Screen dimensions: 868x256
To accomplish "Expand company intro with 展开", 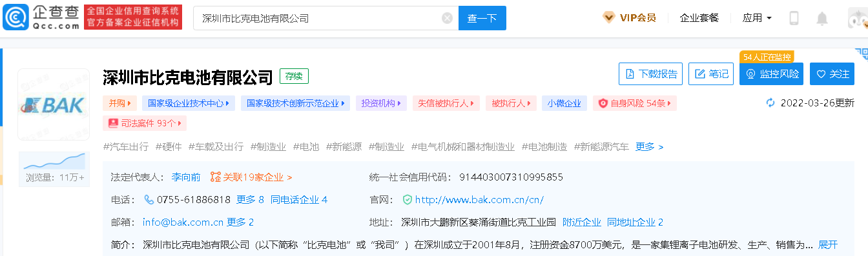I will 828,245.
